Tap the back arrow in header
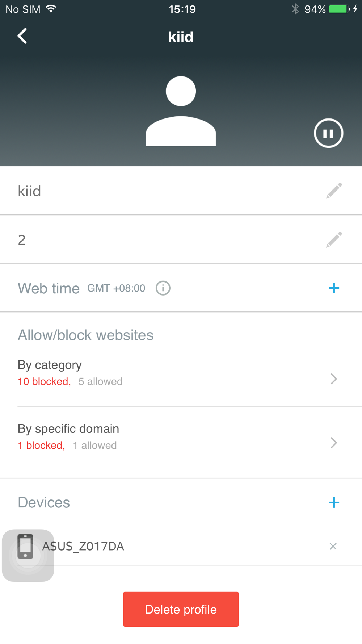Viewport: 362px width, 644px height. 22,36
